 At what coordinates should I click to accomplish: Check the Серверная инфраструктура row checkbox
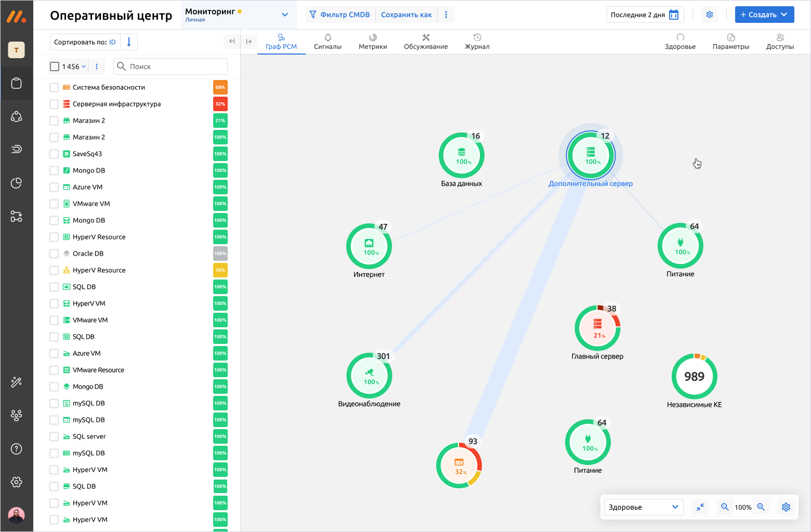[x=54, y=104]
